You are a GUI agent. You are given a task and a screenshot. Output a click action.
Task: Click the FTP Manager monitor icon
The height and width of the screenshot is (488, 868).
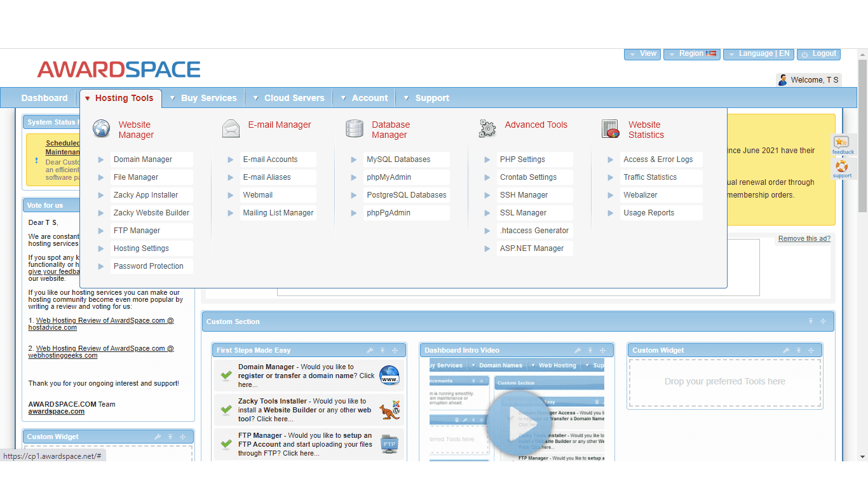[x=390, y=444]
